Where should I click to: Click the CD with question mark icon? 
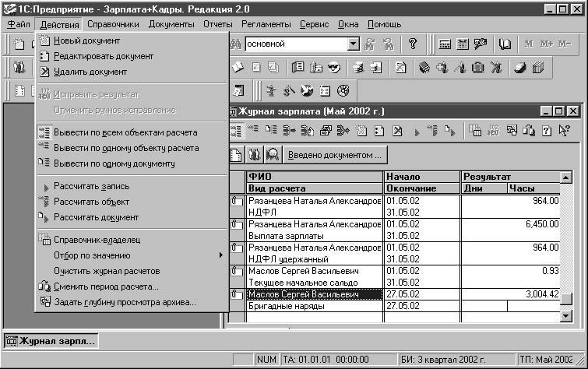click(x=343, y=91)
